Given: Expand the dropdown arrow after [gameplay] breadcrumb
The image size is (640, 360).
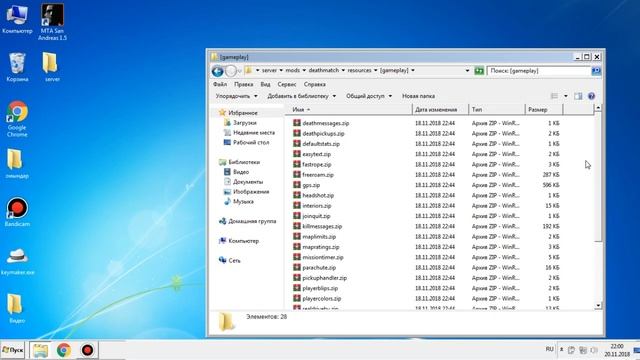Looking at the screenshot, I should [413, 71].
